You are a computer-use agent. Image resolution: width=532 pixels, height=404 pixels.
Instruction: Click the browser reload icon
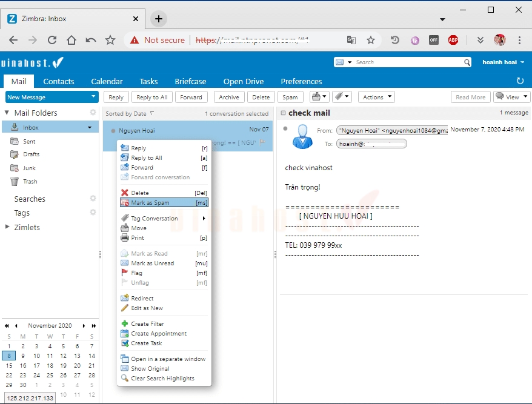pos(52,40)
